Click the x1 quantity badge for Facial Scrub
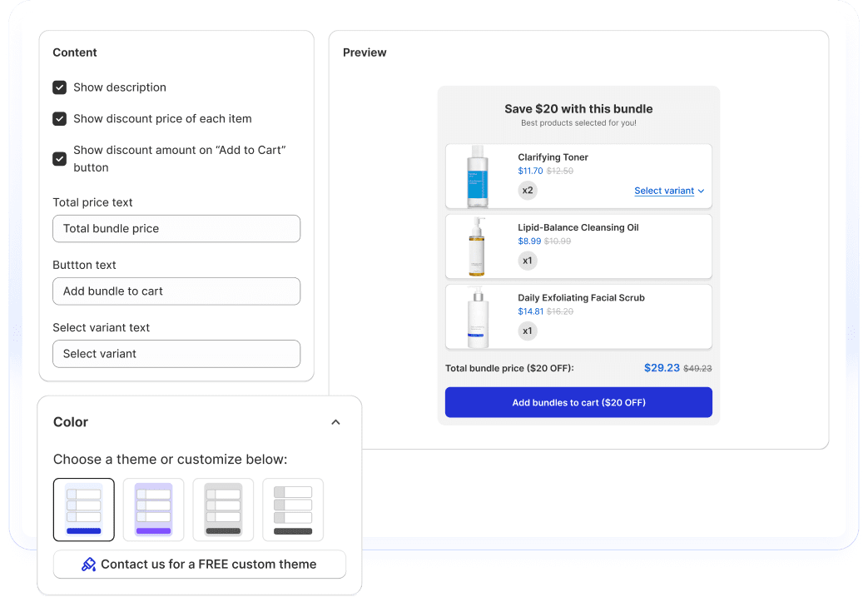Viewport: 868px width, 597px height. [527, 331]
